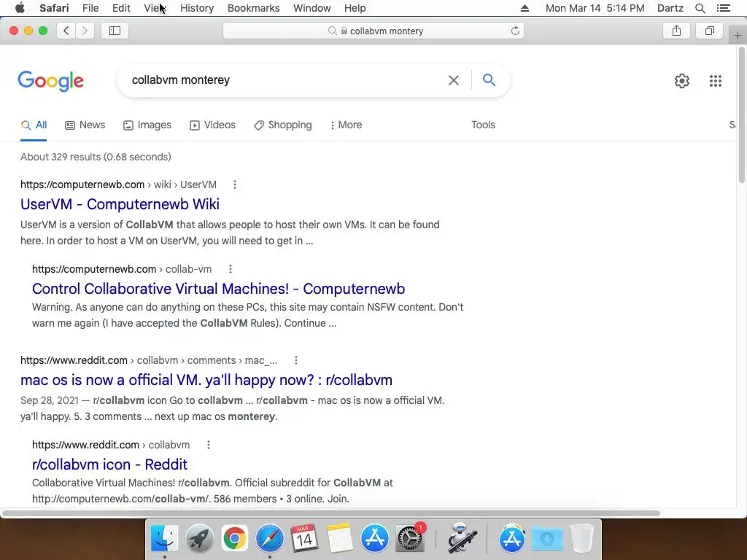747x560 pixels.
Task: Open the History menu
Action: [197, 8]
